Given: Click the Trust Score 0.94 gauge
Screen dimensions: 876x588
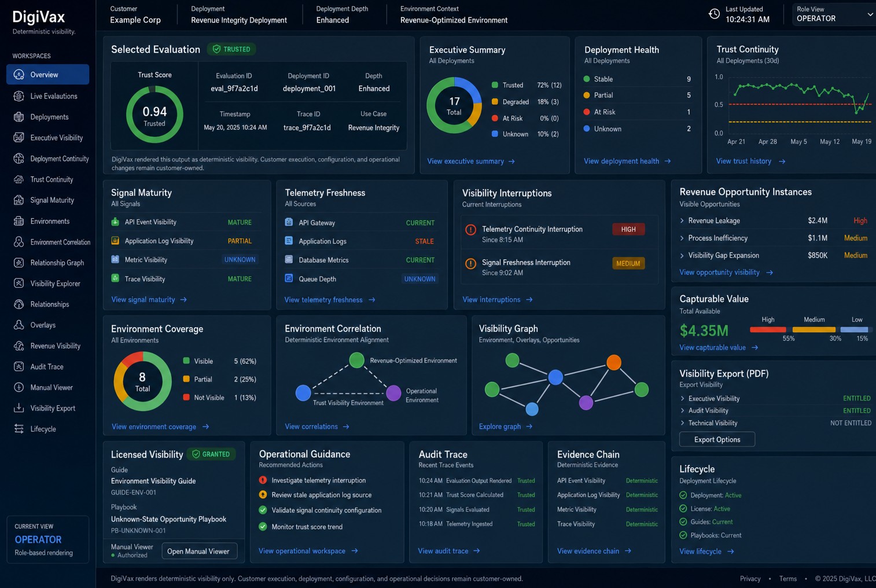Looking at the screenshot, I should tap(154, 114).
